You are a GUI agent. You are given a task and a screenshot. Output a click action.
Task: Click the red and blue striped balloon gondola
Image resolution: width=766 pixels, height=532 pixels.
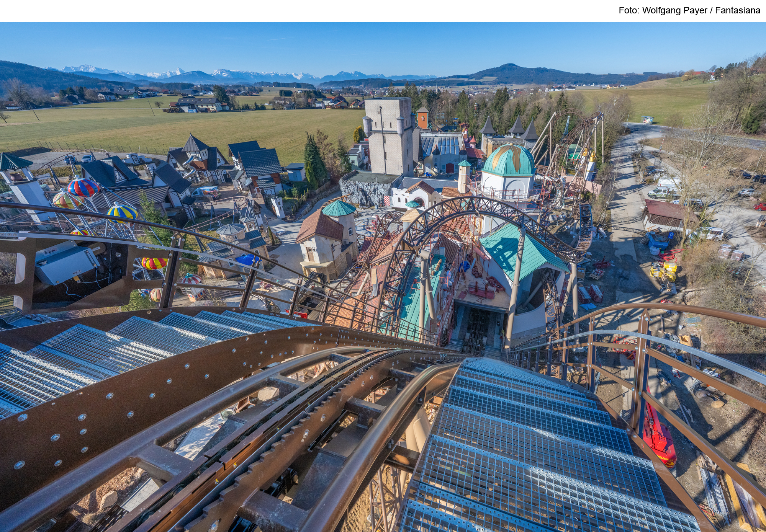point(83,187)
